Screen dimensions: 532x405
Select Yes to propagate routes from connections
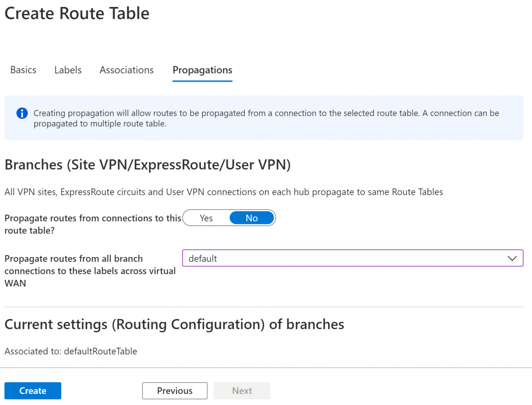tap(206, 218)
